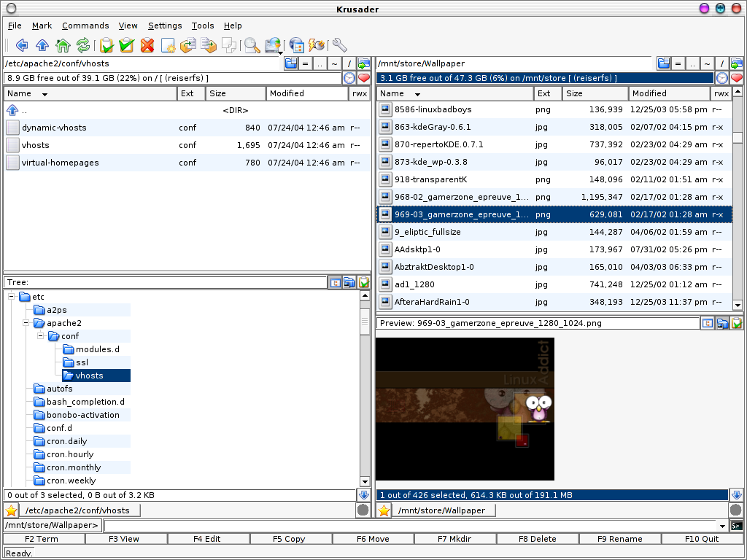The image size is (747, 560).
Task: Click F6 Move button
Action: click(373, 539)
